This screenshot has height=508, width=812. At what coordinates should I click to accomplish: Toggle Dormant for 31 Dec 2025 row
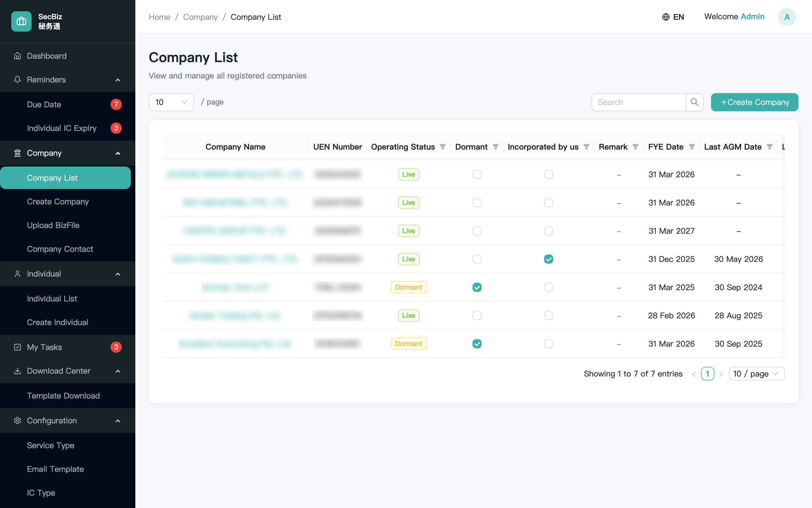(x=477, y=259)
